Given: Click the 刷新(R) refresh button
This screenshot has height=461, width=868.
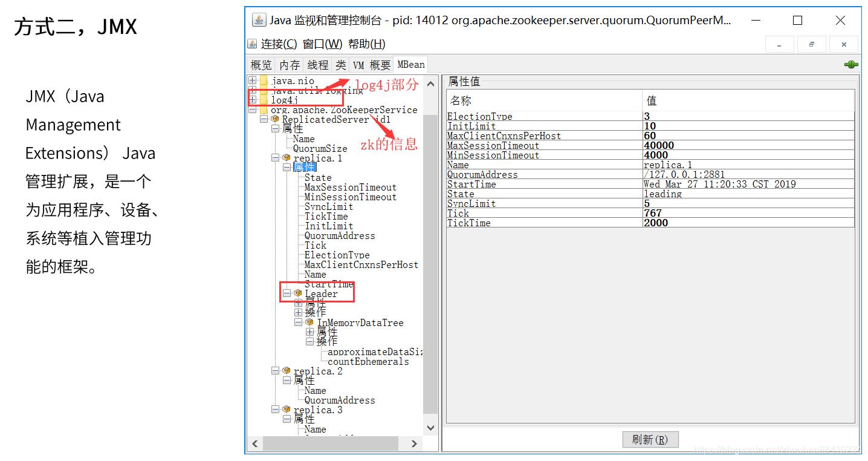Looking at the screenshot, I should 650,440.
